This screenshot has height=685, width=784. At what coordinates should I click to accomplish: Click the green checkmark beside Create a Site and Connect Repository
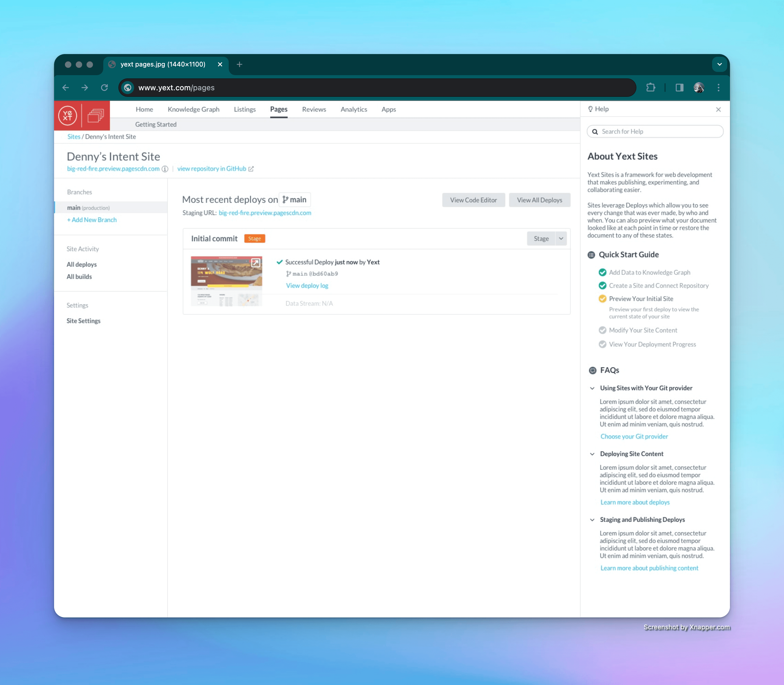pos(601,285)
